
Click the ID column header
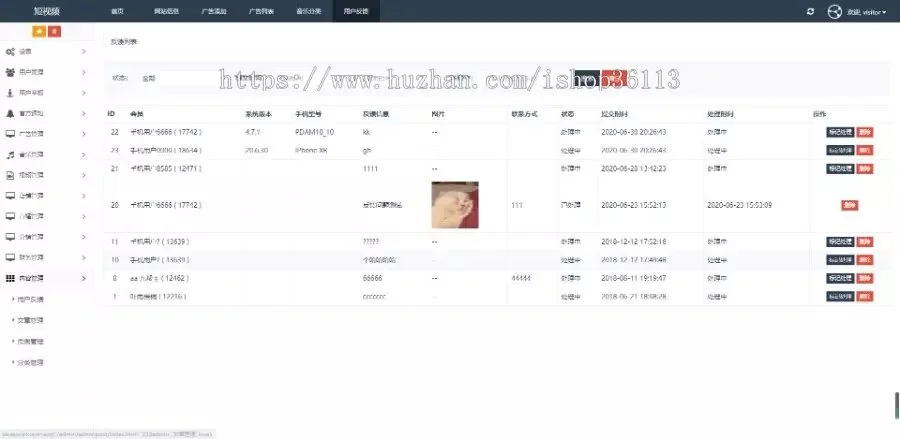point(111,114)
